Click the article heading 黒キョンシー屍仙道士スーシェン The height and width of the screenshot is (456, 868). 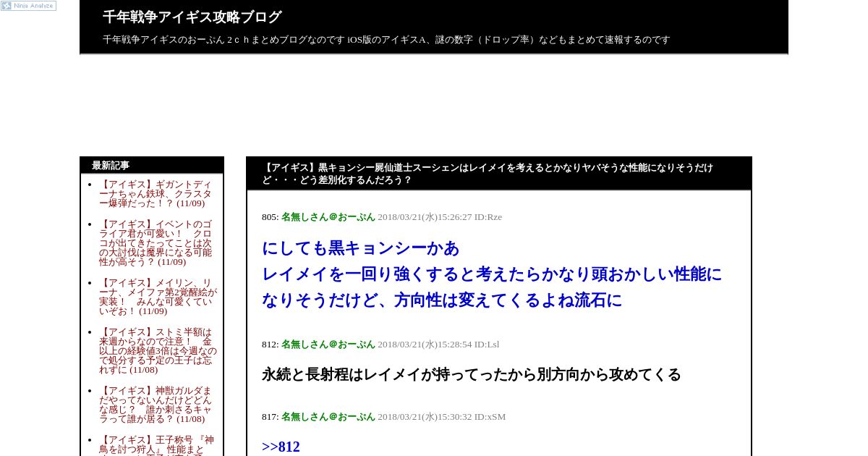pyautogui.click(x=487, y=174)
